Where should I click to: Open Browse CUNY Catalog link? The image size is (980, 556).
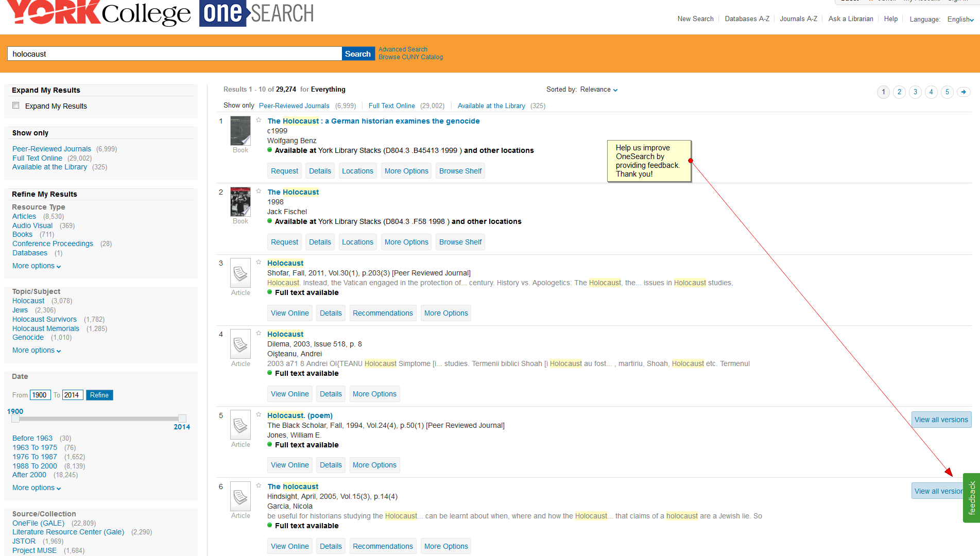click(x=410, y=57)
